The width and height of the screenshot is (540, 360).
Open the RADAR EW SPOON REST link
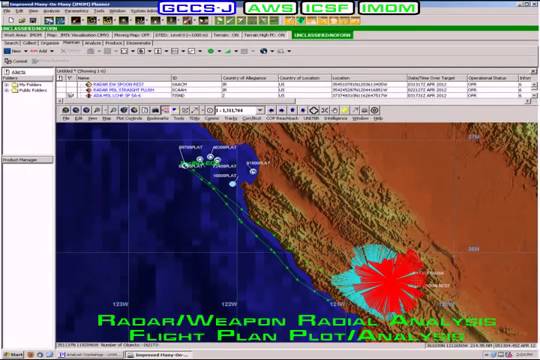pos(118,84)
